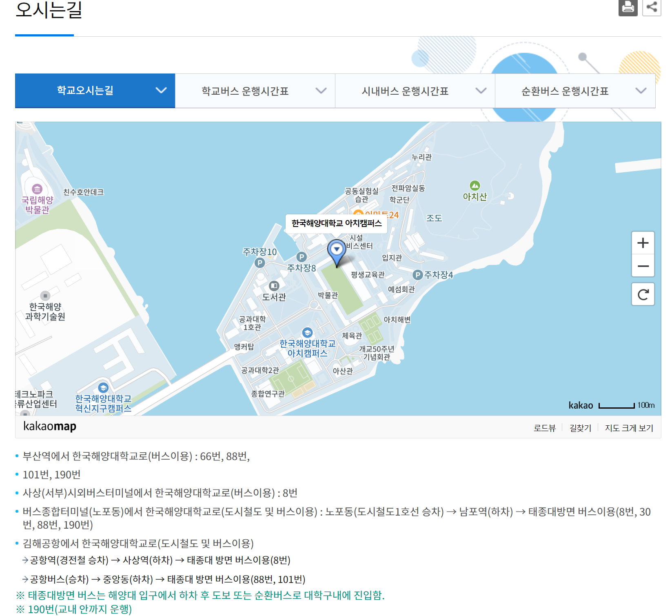The height and width of the screenshot is (616, 672).
Task: Click the 체육관 label on the map
Action: (x=352, y=336)
